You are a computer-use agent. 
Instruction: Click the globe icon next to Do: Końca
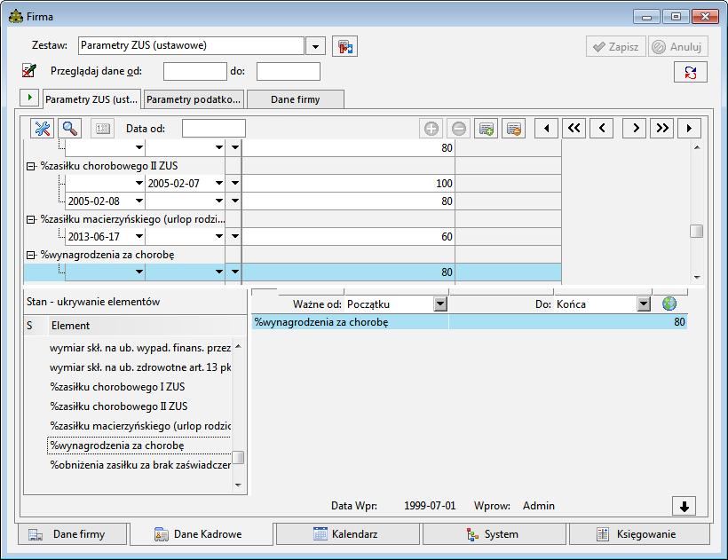click(669, 304)
